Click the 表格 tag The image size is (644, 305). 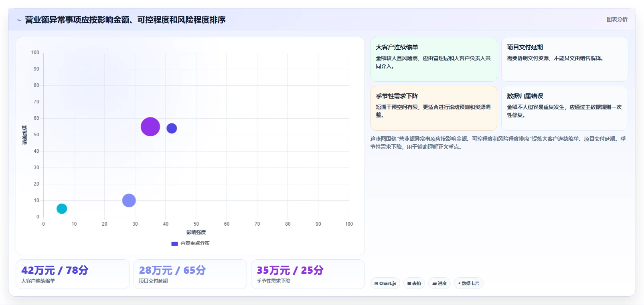click(x=414, y=283)
